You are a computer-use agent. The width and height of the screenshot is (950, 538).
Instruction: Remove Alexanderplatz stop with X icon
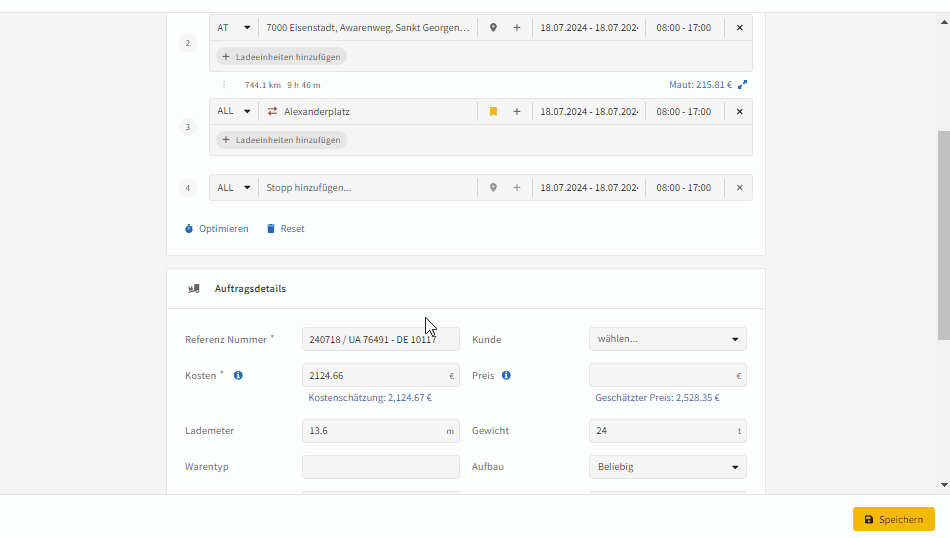tap(740, 111)
